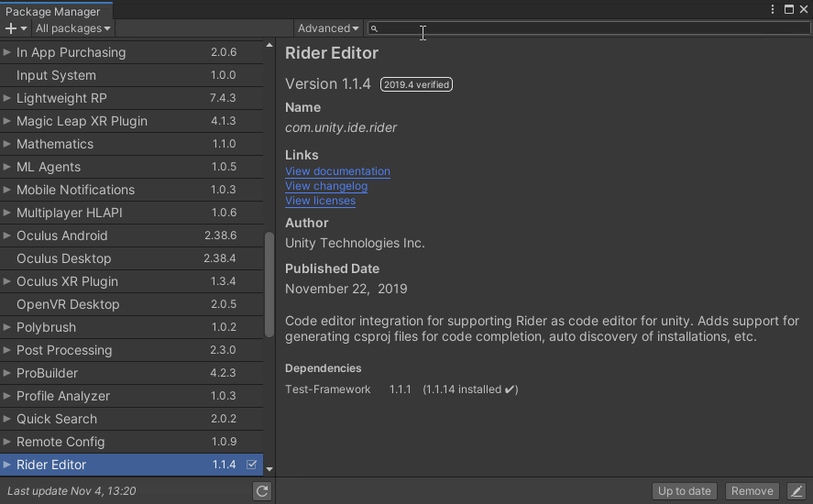Viewport: 813px width, 504px height.
Task: Expand the ProBuilder package versions
Action: tap(7, 373)
